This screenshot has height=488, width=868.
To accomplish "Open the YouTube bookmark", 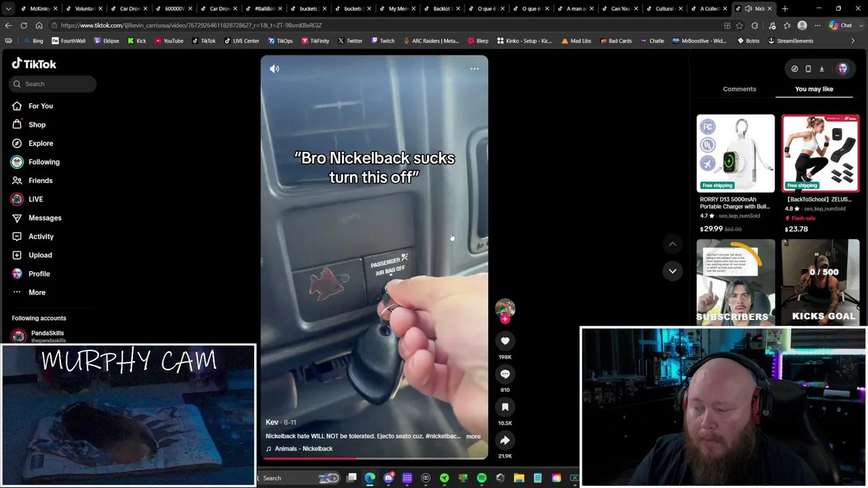I will pos(169,41).
